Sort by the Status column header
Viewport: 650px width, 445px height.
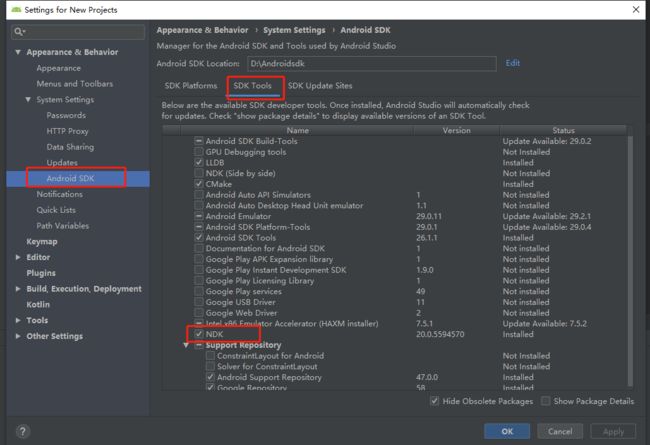[x=563, y=130]
